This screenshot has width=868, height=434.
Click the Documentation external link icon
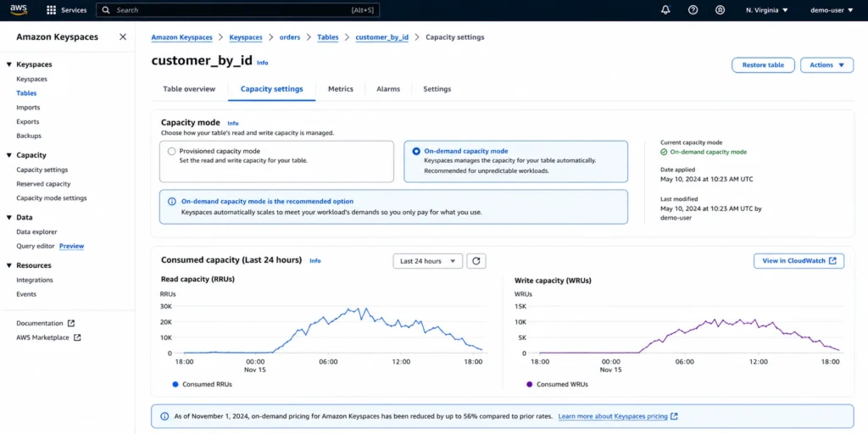click(x=71, y=323)
